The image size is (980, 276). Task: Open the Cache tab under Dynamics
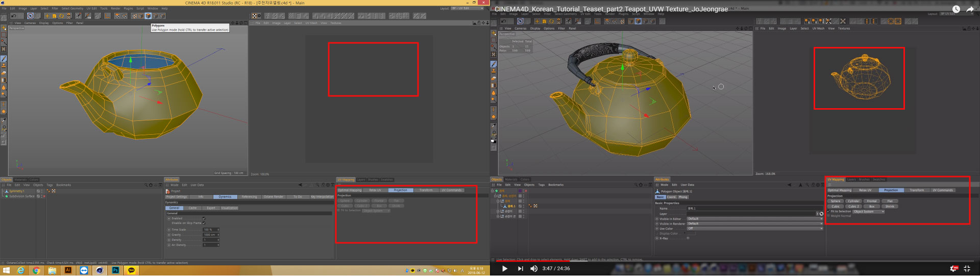192,208
